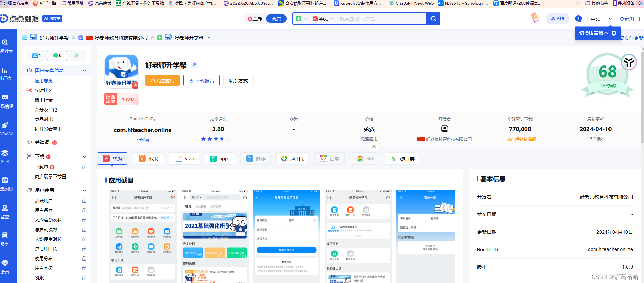644x283 pixels.
Task: Select the 小米 store tab
Action: (x=148, y=159)
